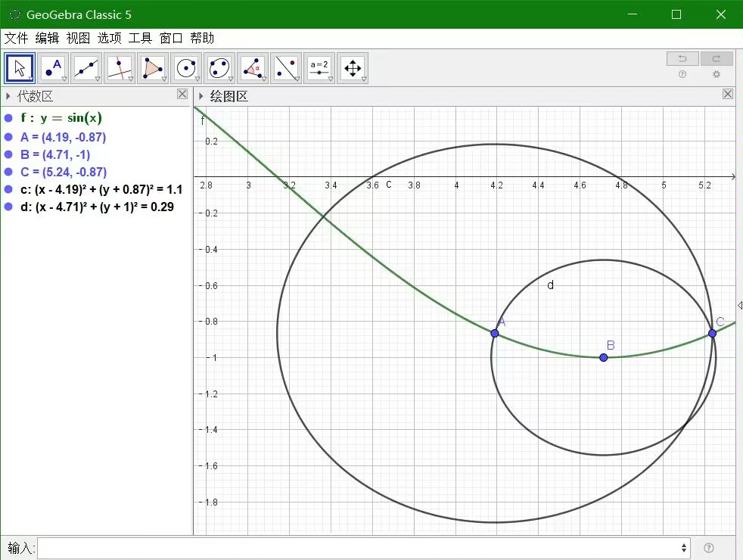
Task: Open the 文件 menu
Action: [x=16, y=38]
